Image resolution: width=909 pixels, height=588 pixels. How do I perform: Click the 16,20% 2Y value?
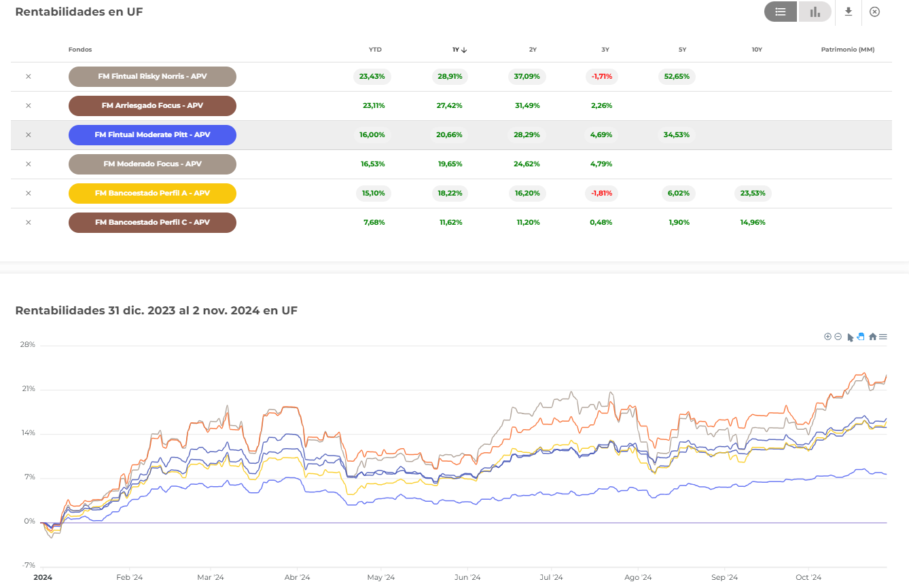coord(527,194)
